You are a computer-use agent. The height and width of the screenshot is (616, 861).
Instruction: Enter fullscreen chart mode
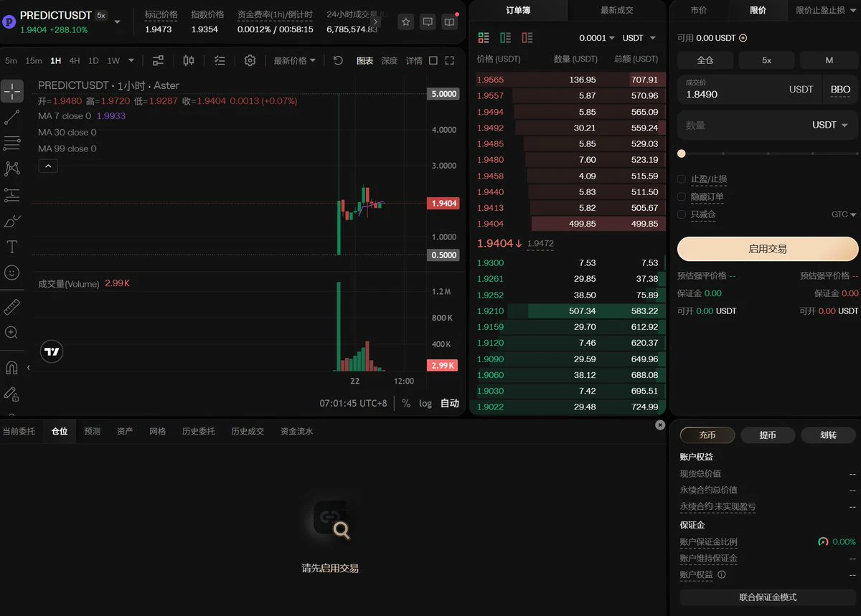click(x=450, y=61)
